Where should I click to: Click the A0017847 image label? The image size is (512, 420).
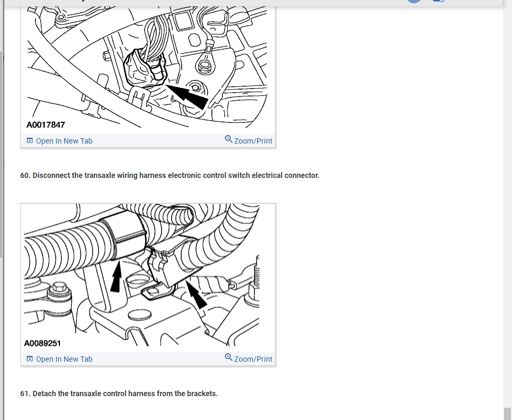[46, 124]
